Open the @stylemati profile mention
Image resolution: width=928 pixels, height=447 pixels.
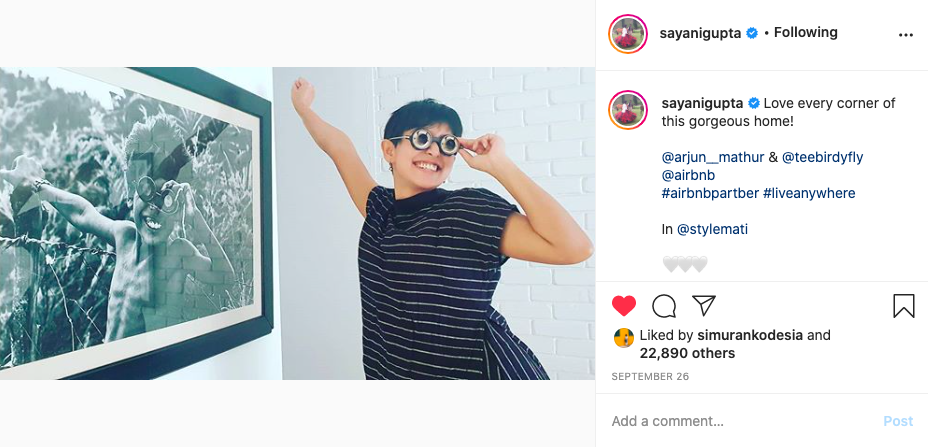[x=712, y=229]
